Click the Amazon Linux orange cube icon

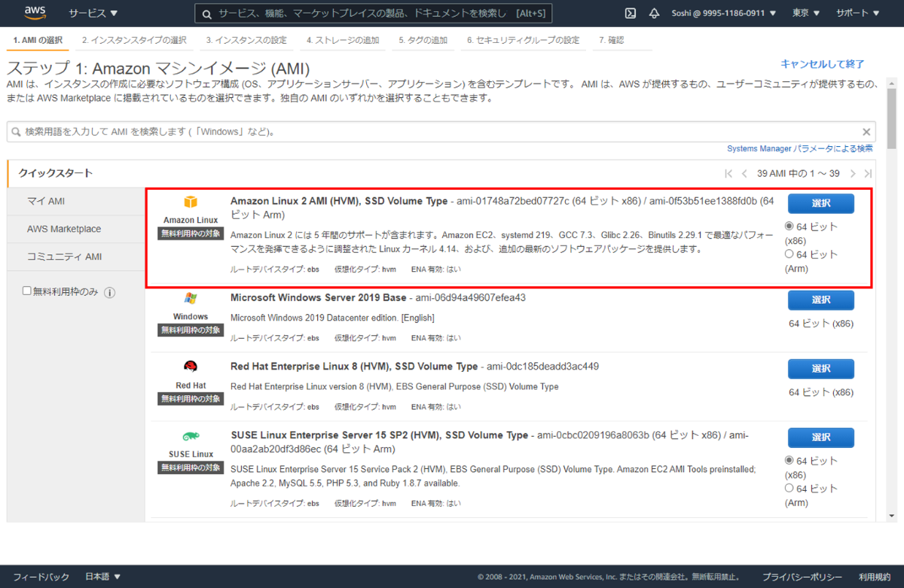[x=191, y=203]
